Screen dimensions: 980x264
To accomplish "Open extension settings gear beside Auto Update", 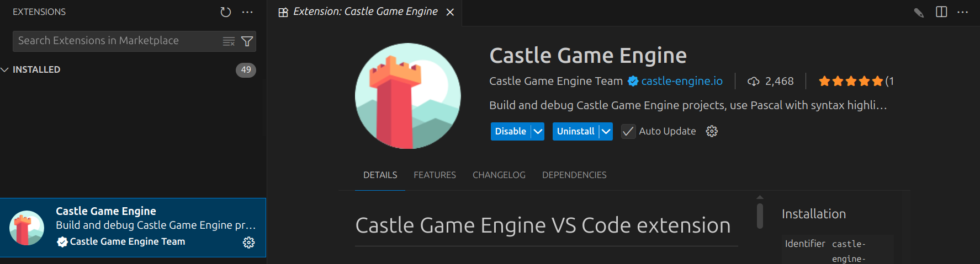I will click(712, 131).
